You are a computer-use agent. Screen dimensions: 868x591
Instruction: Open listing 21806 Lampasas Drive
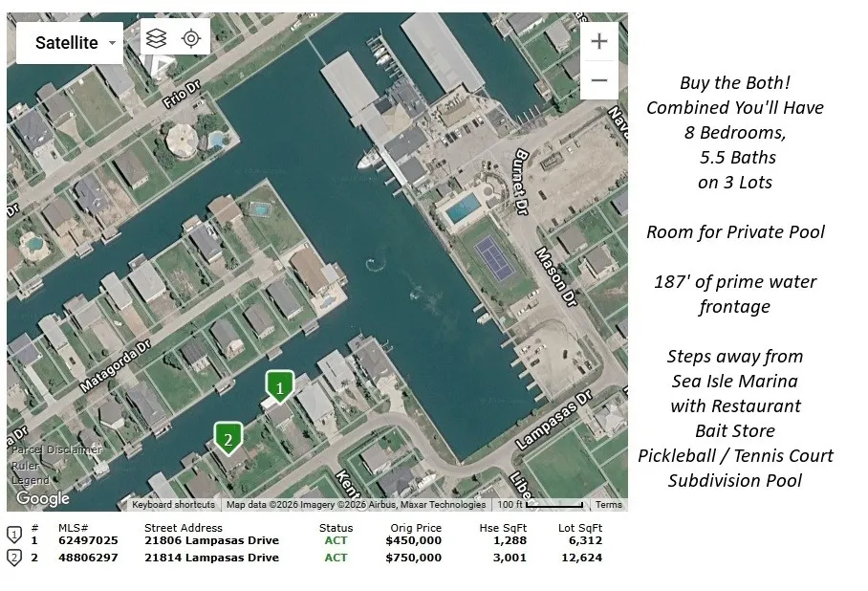pos(211,540)
